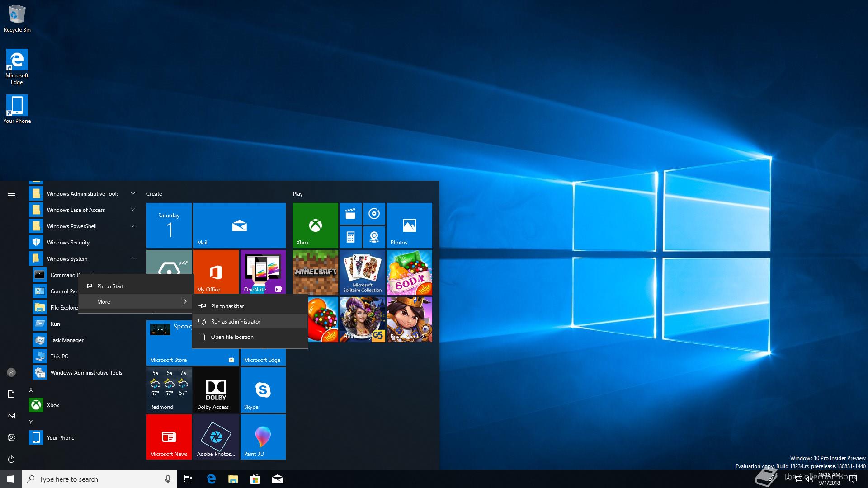The height and width of the screenshot is (488, 868).
Task: Open Mail from the taskbar
Action: [277, 479]
